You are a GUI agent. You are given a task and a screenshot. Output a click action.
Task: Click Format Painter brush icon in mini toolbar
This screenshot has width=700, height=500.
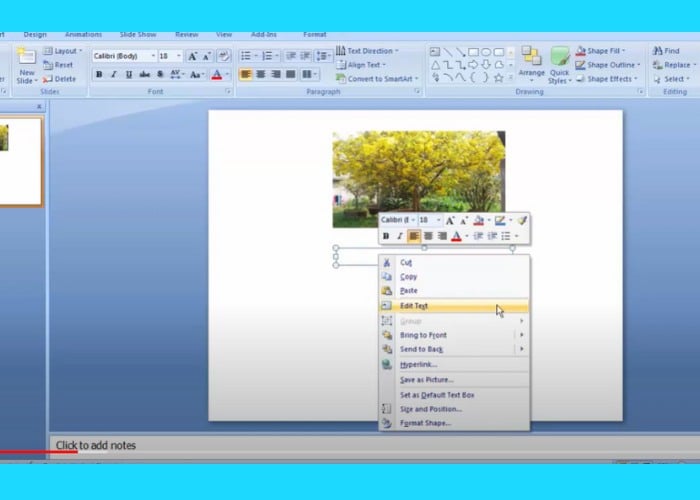[x=522, y=220]
